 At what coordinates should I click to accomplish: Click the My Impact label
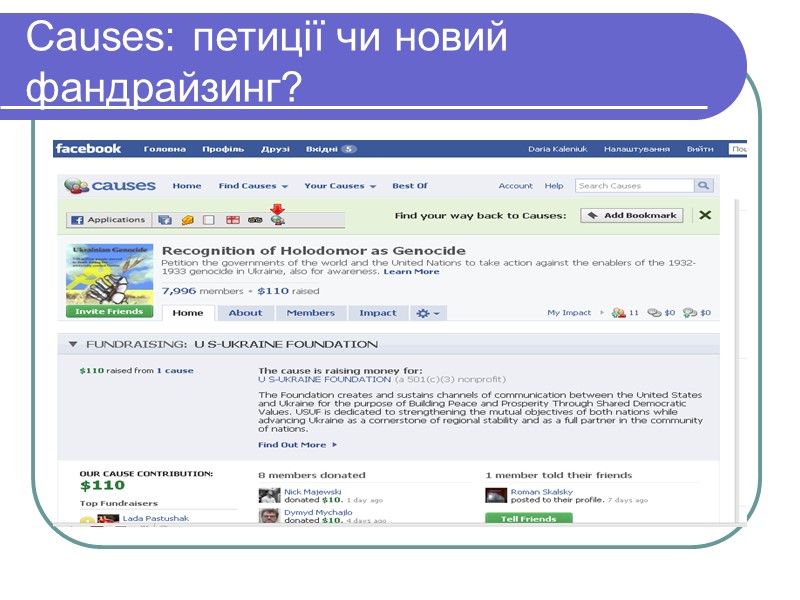click(x=569, y=313)
